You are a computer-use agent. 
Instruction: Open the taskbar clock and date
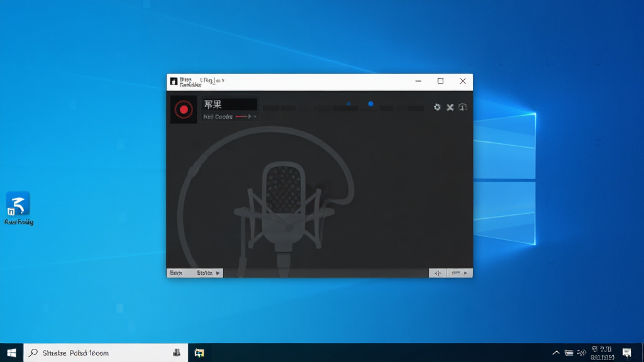(x=602, y=353)
